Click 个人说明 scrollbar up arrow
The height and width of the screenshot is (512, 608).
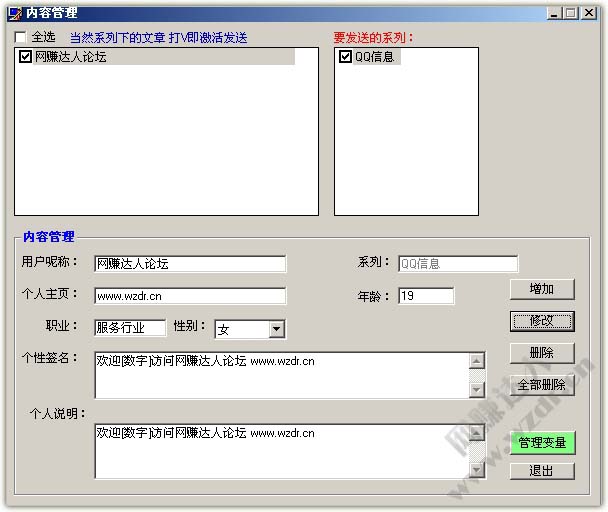(x=477, y=433)
